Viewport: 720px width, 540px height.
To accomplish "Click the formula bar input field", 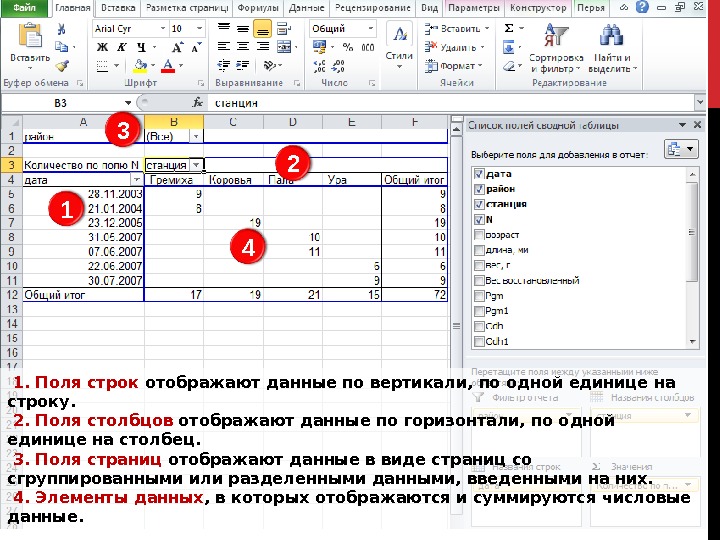I will (x=450, y=103).
